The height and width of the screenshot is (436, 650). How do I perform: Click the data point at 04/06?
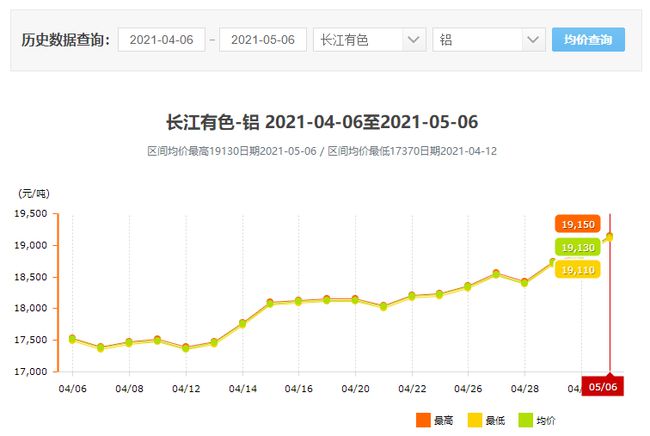pyautogui.click(x=72, y=339)
